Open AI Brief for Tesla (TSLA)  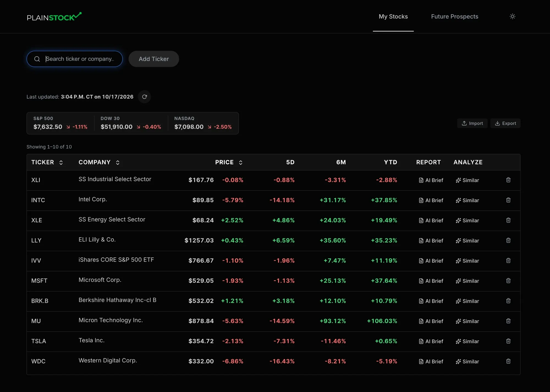[x=431, y=341]
